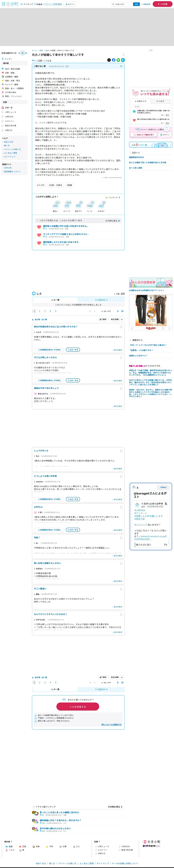Set text size to 小

point(19,53)
